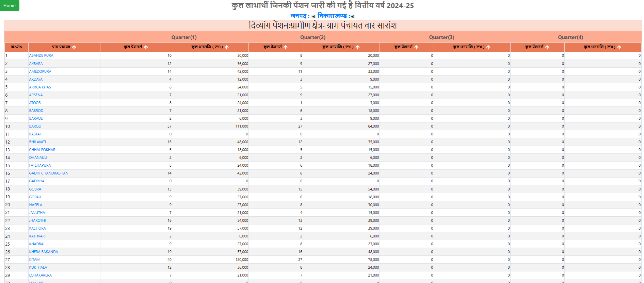Open ABAHDE PURA gram panchayat link
644x283 pixels.
point(41,55)
